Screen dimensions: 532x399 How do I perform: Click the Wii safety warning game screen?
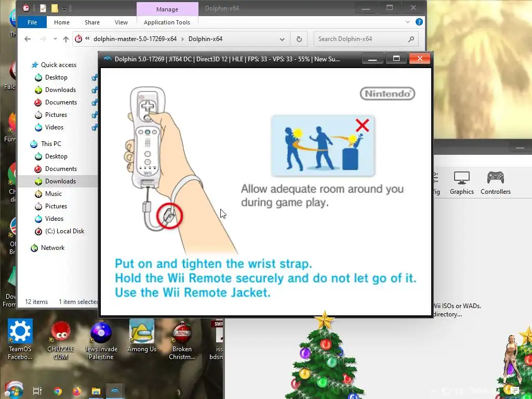pyautogui.click(x=266, y=192)
